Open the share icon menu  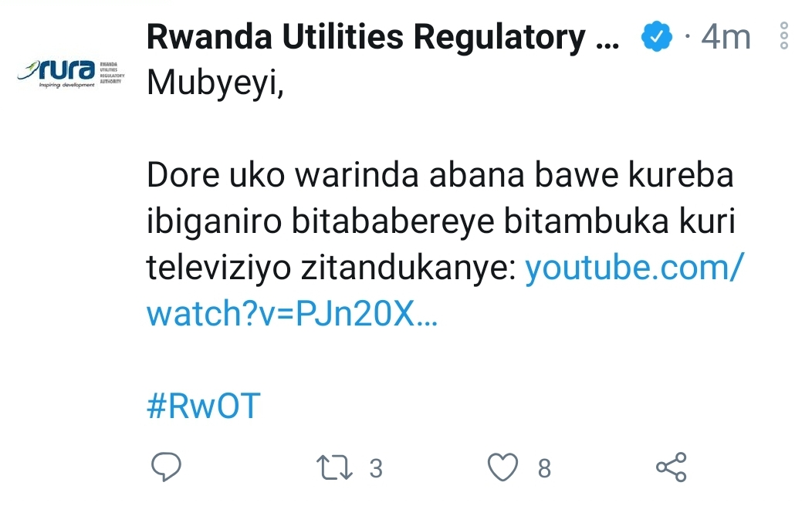point(672,467)
